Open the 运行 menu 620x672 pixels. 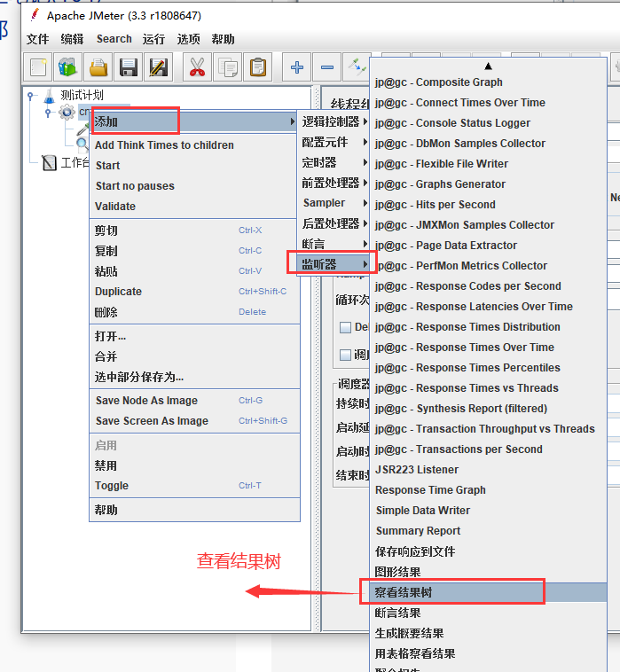(x=153, y=39)
